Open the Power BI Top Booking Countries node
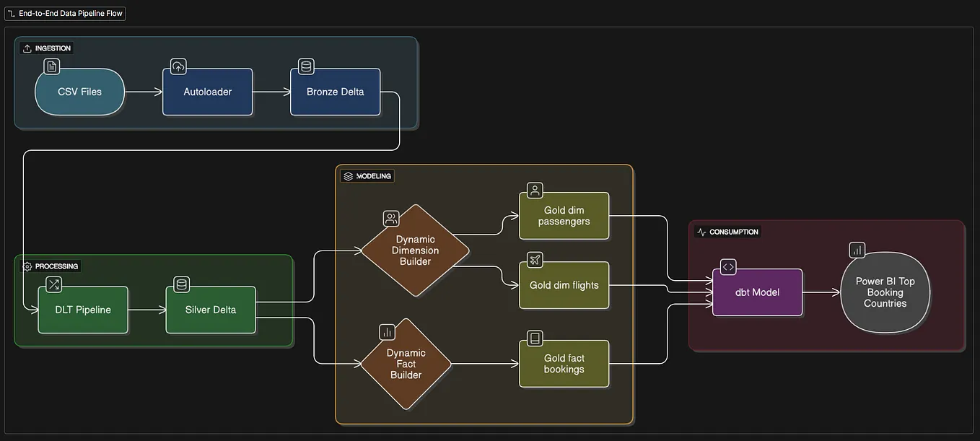The height and width of the screenshot is (441, 980). click(885, 292)
